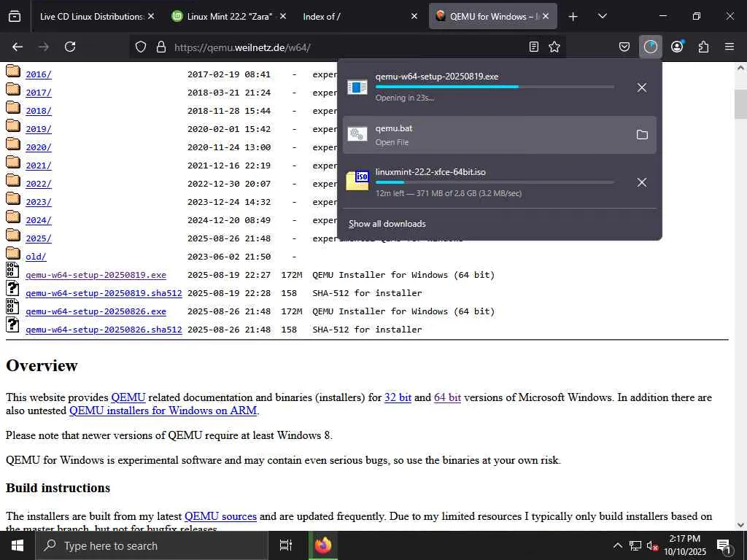
Task: Click the 2021/ folder link
Action: [39, 166]
